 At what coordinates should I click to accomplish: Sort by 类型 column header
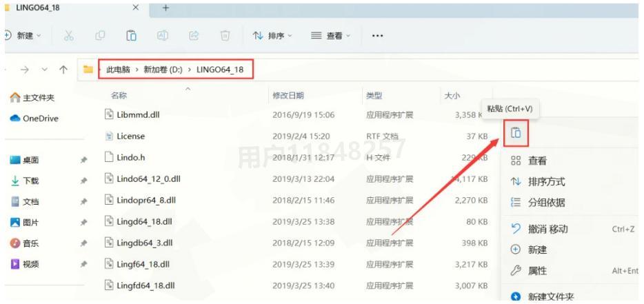(x=374, y=95)
